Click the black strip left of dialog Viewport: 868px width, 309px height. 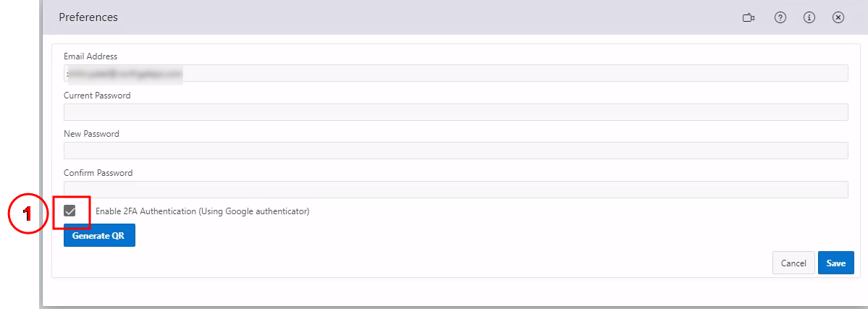(x=19, y=109)
